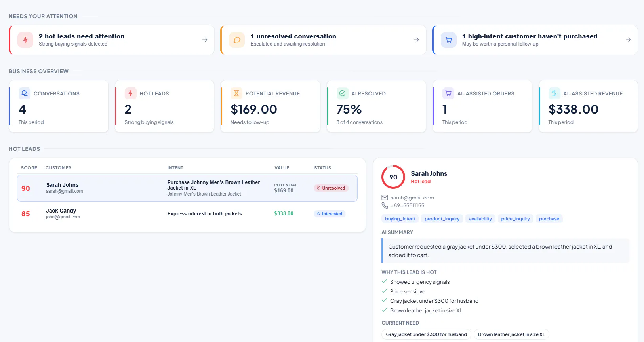Click the Hot Leads card lightning icon

(x=130, y=93)
